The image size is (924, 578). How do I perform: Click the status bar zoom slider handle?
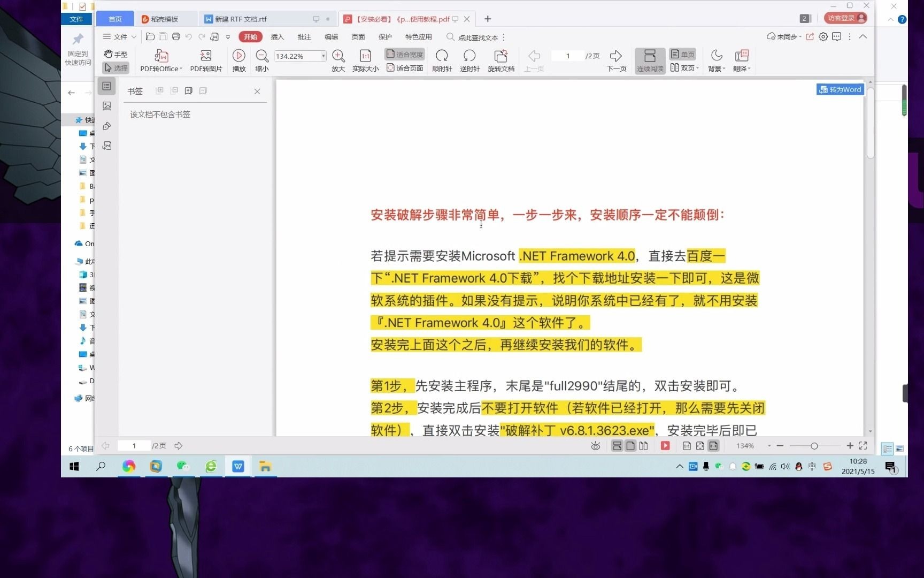pyautogui.click(x=814, y=446)
